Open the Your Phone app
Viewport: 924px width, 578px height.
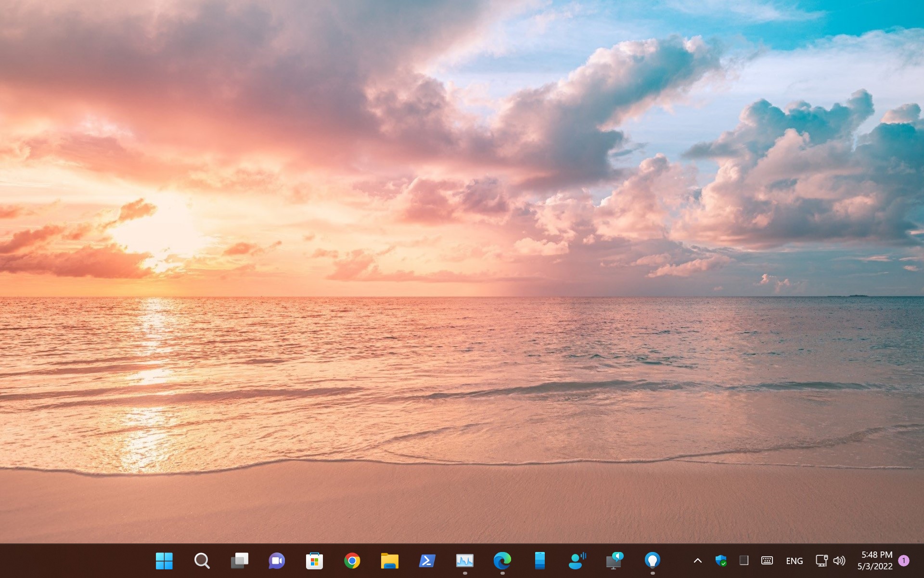(539, 561)
